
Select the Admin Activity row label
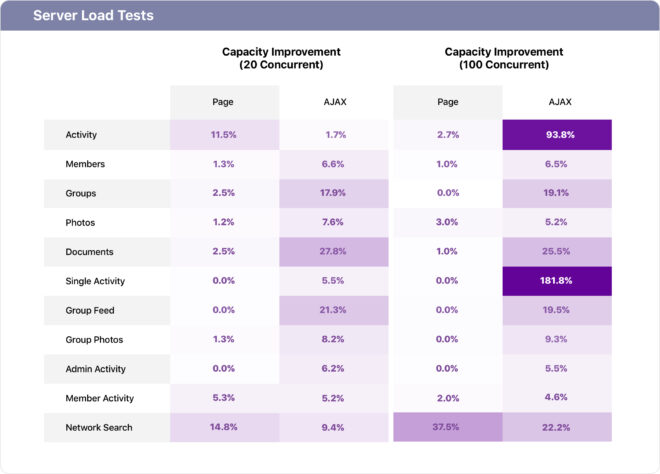coord(97,369)
